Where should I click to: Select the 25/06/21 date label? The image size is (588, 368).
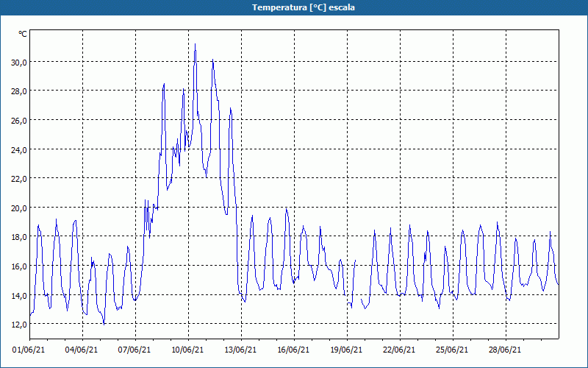452,350
